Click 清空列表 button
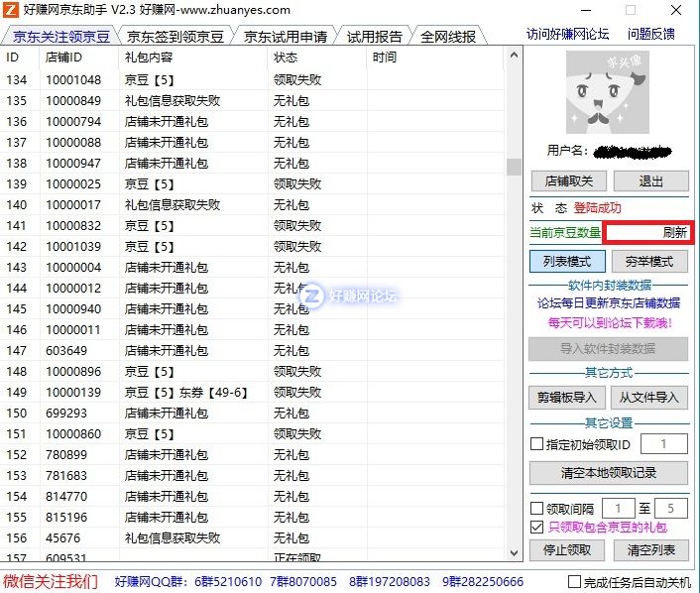 coord(650,550)
